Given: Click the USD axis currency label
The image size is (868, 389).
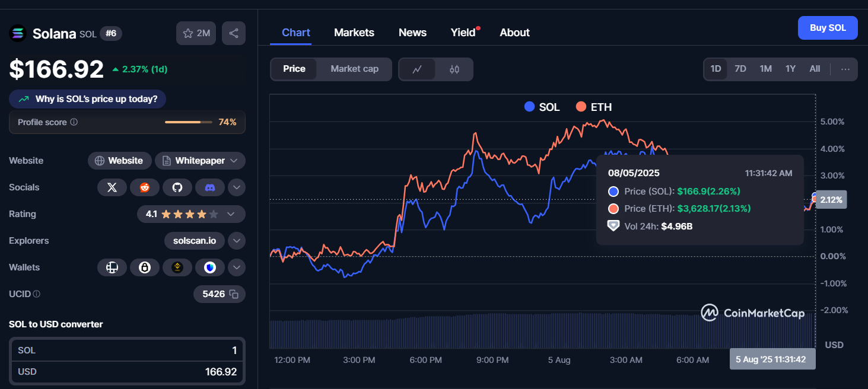Looking at the screenshot, I should tap(834, 345).
